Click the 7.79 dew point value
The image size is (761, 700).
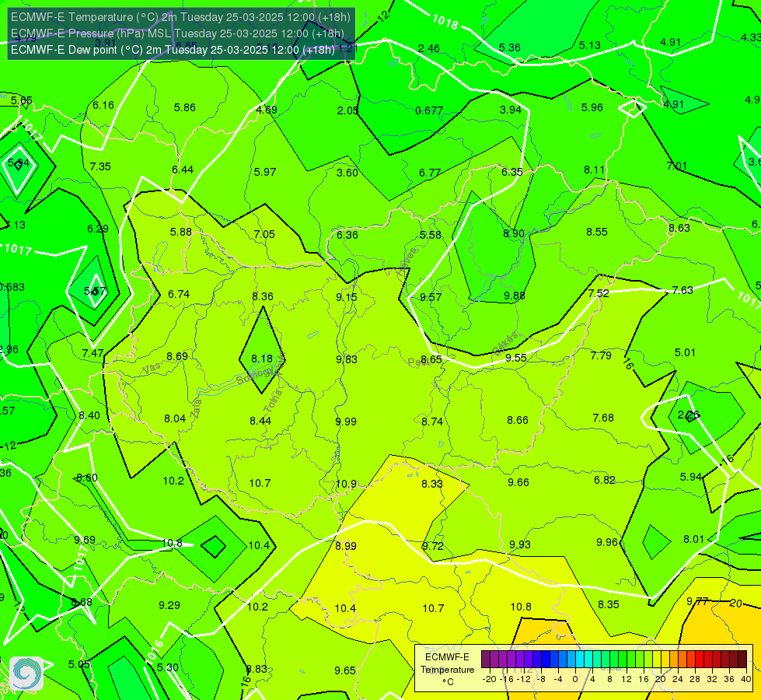tap(601, 355)
